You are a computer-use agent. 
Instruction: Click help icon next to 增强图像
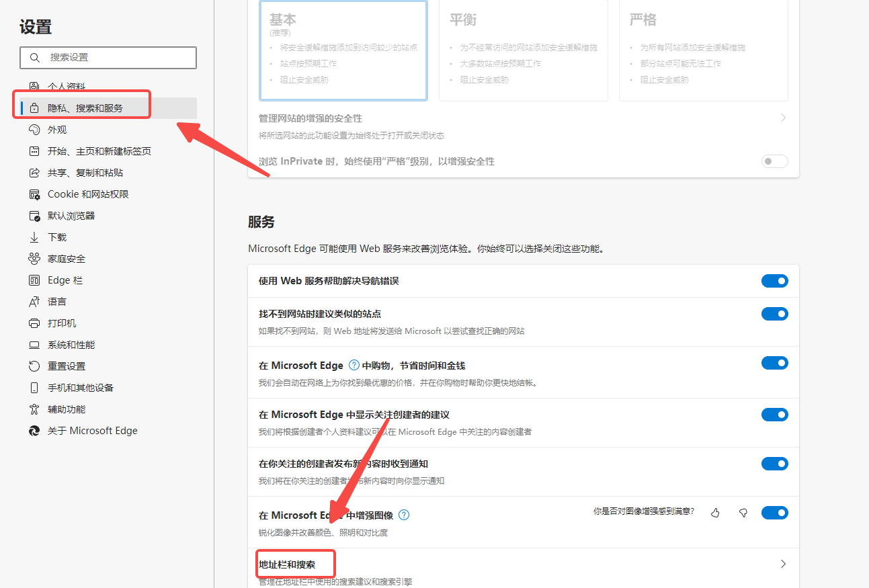pyautogui.click(x=404, y=515)
